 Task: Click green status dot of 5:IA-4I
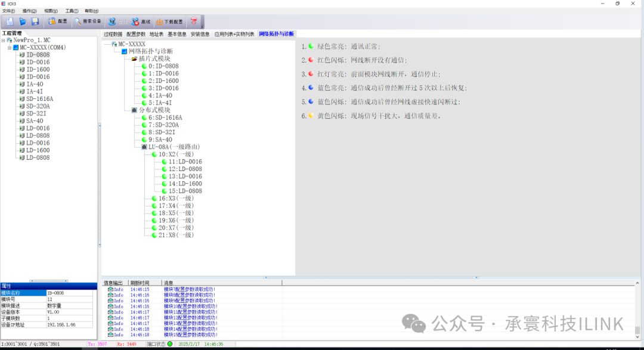(144, 103)
